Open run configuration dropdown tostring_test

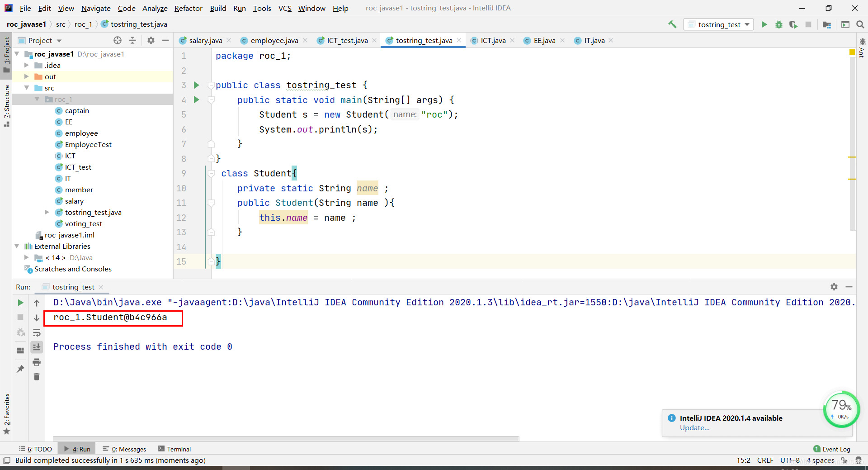click(x=719, y=24)
